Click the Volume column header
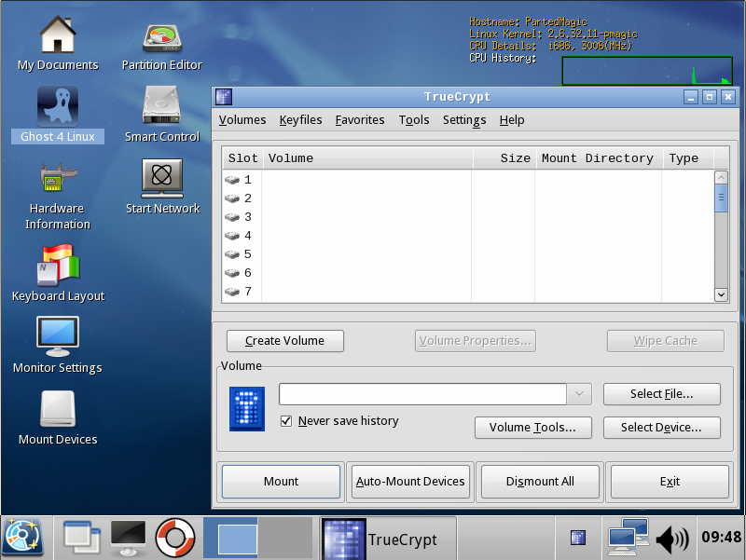 click(367, 158)
